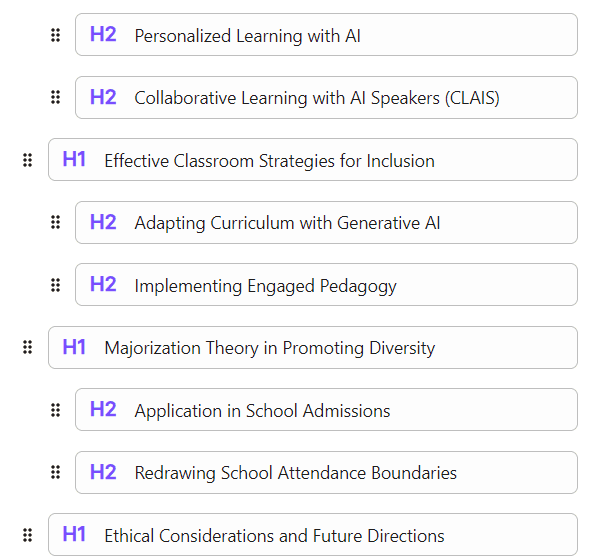Edit Adapting Curriculum with Generative AI text
Image resolution: width=600 pixels, height=560 pixels.
pos(287,223)
